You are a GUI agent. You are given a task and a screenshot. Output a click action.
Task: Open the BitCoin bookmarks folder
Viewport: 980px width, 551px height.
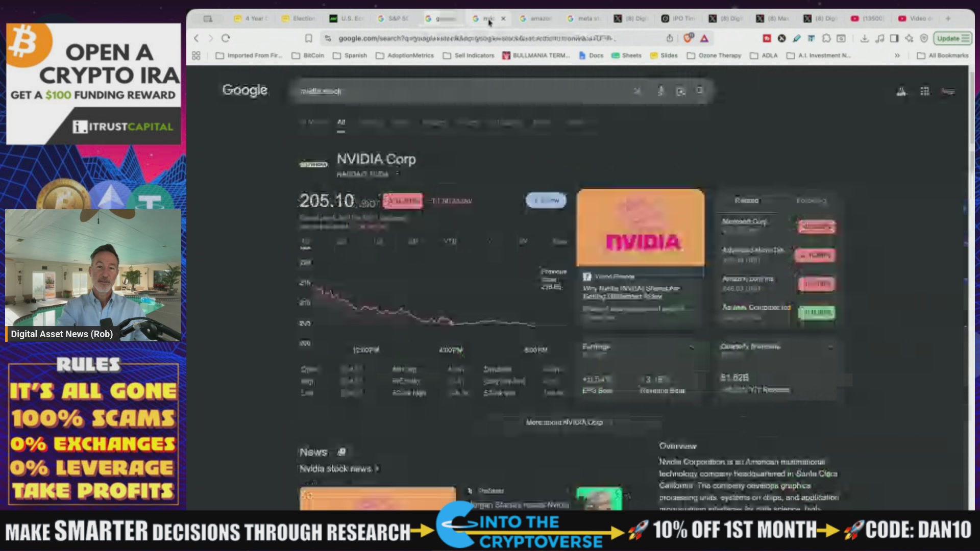308,56
